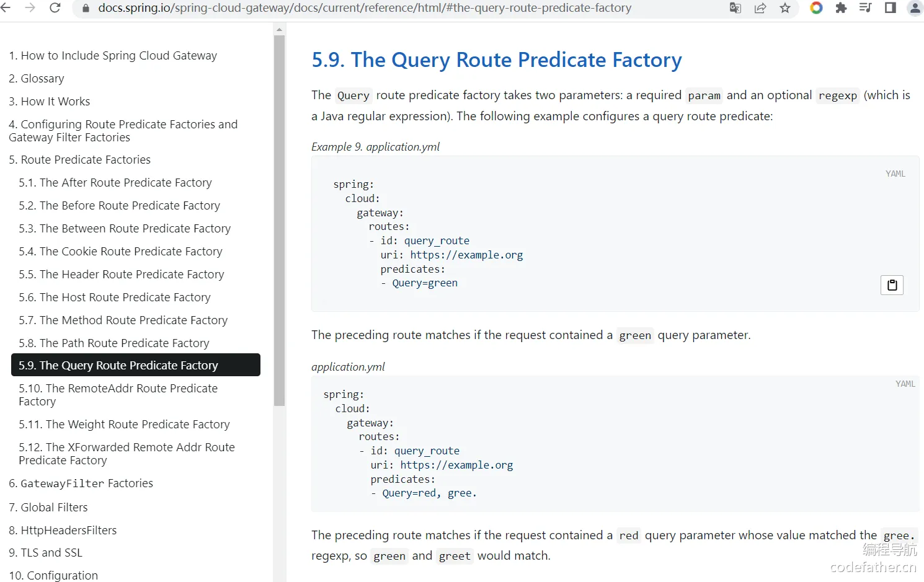Go back to the previous page
924x582 pixels.
[x=6, y=8]
